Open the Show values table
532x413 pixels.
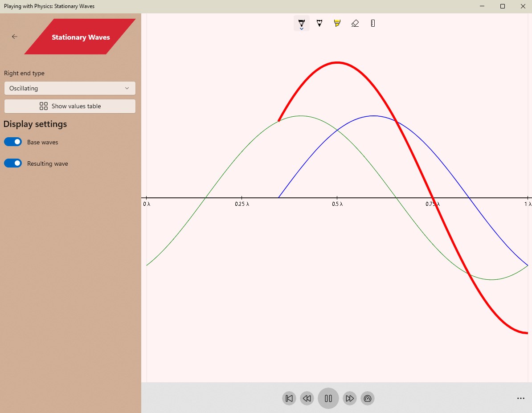(70, 106)
